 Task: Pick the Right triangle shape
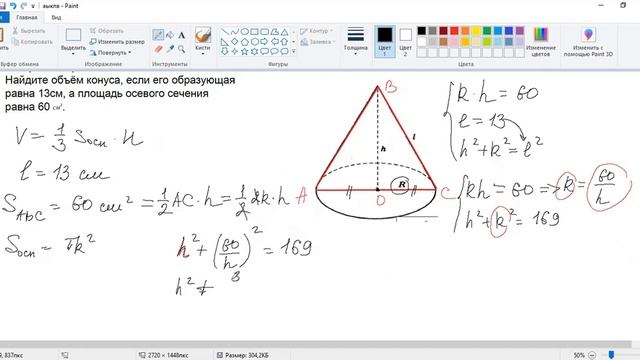pyautogui.click(x=225, y=42)
